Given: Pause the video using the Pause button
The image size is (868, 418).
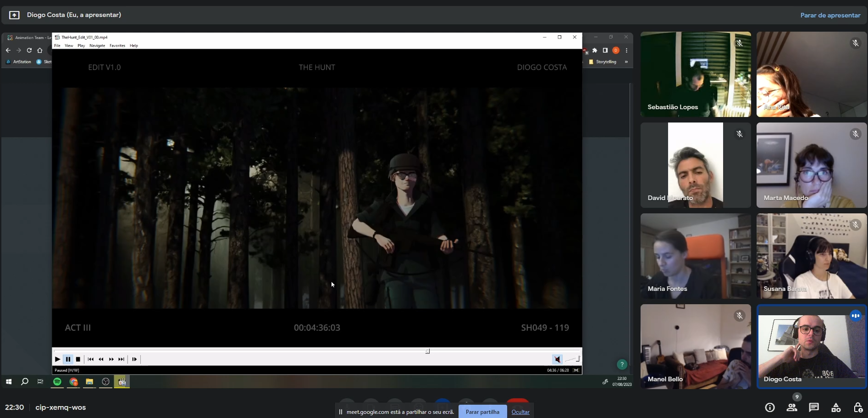Looking at the screenshot, I should [x=68, y=359].
